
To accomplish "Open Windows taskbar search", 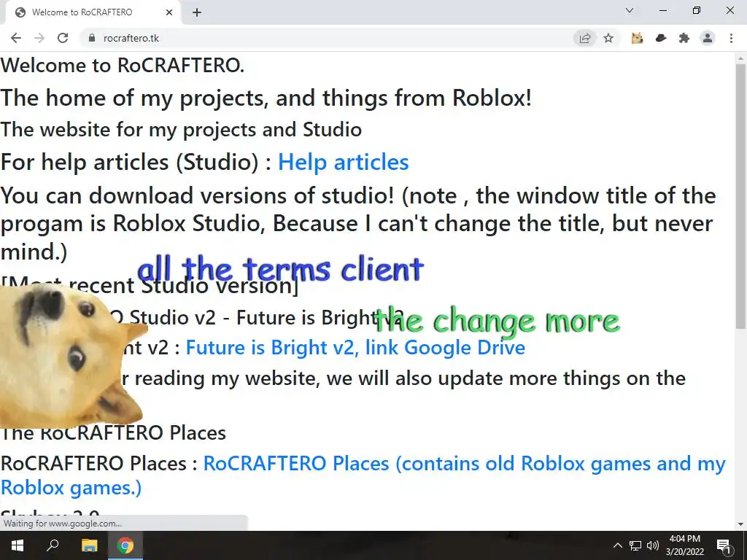I will click(x=53, y=545).
